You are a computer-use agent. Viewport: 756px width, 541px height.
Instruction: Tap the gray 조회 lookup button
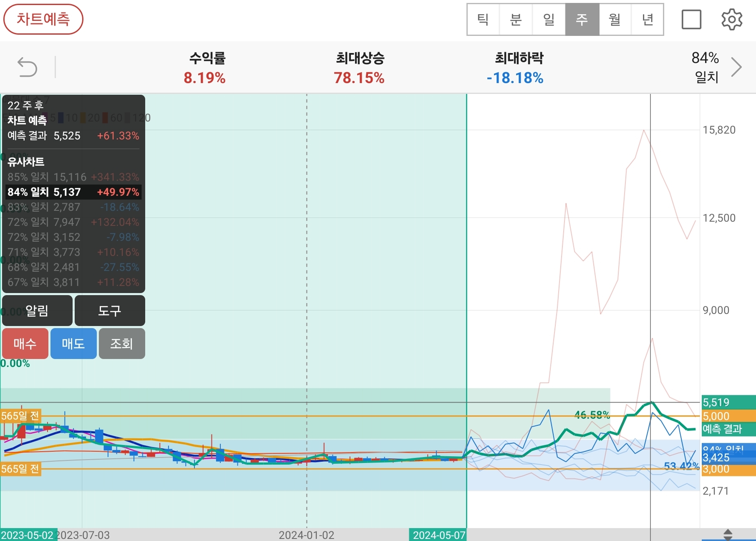[122, 344]
